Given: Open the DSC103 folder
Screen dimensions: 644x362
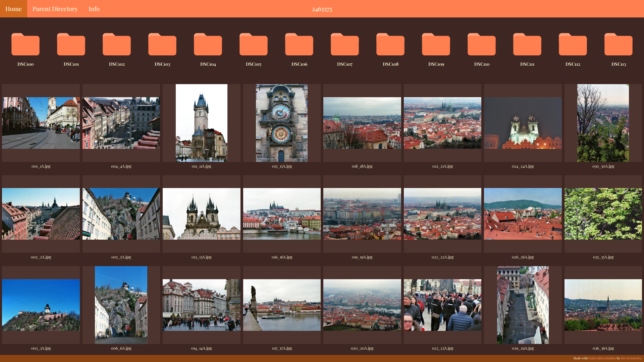Looking at the screenshot, I should pos(162,45).
